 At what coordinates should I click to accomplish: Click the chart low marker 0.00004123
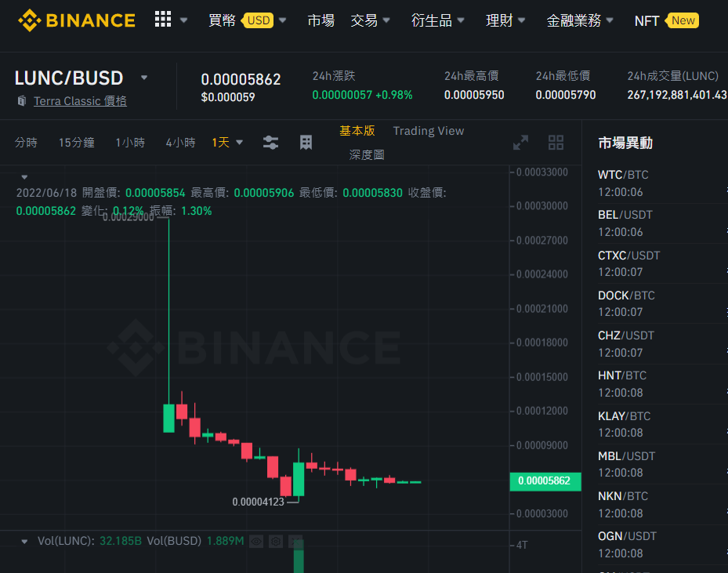click(x=258, y=502)
